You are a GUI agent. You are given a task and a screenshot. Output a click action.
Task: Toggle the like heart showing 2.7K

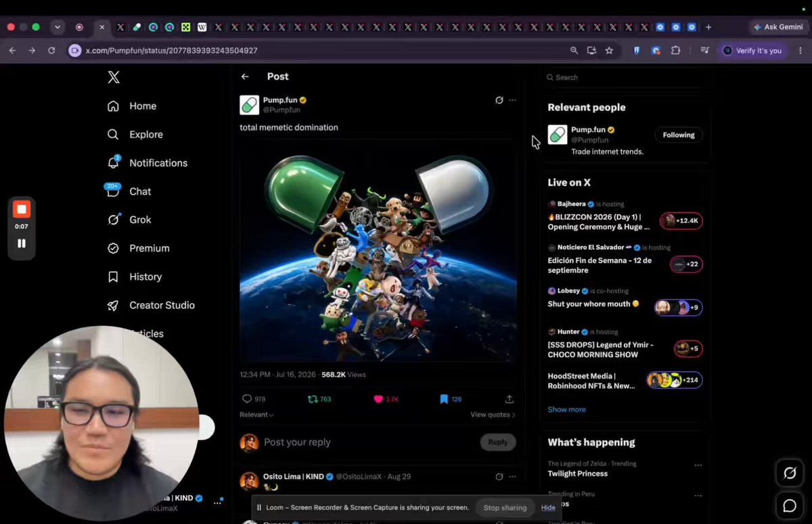(386, 399)
